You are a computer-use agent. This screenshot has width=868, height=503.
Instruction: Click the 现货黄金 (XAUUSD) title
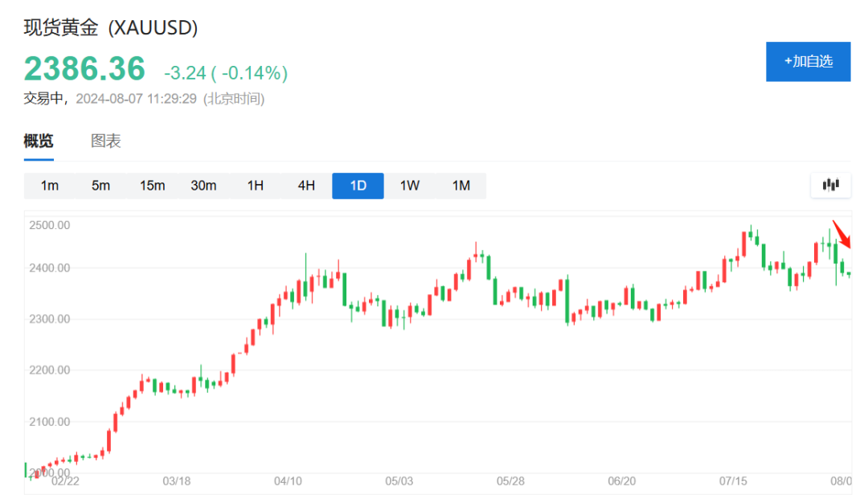coord(111,28)
